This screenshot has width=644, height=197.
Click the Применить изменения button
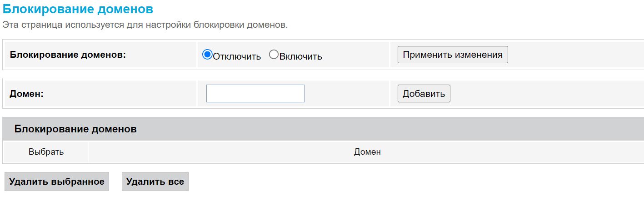[453, 55]
